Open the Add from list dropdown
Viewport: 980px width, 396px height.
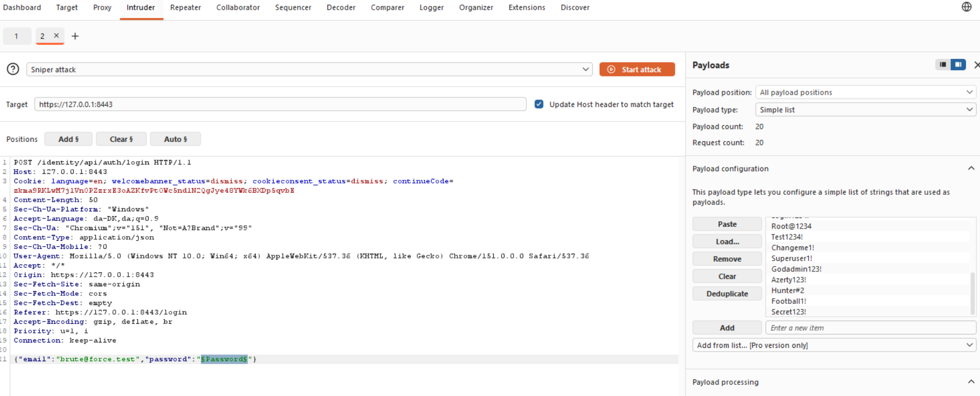pos(834,345)
